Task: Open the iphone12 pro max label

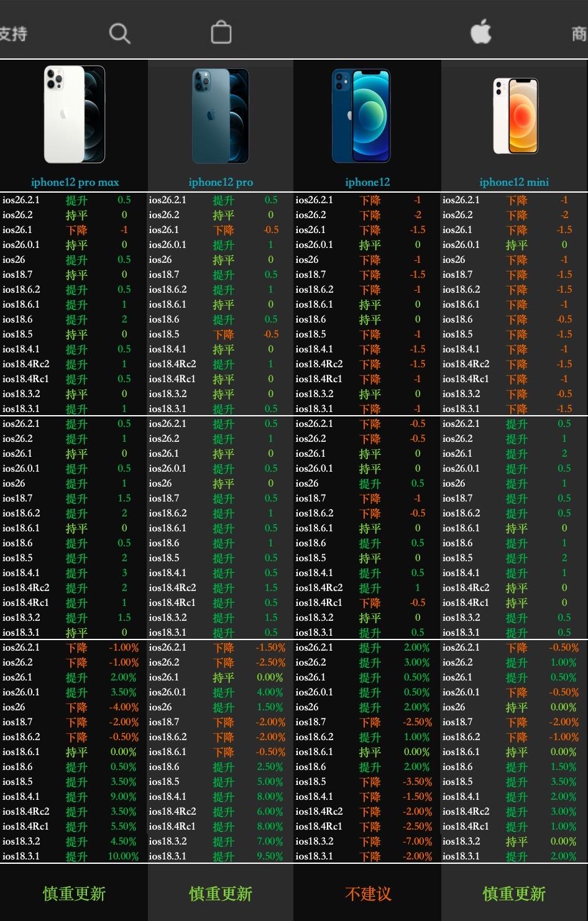Action: coord(75,182)
